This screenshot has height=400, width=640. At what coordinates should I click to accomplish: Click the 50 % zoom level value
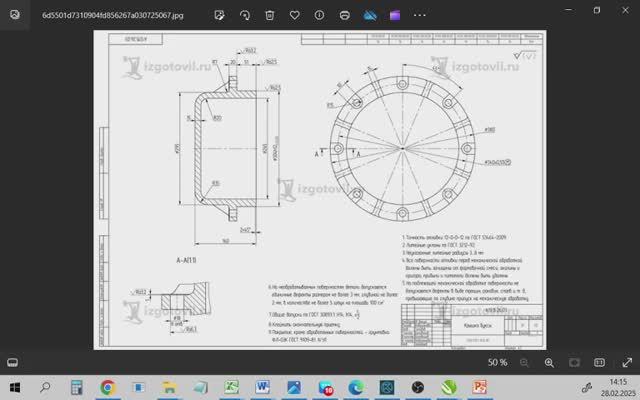tap(498, 362)
